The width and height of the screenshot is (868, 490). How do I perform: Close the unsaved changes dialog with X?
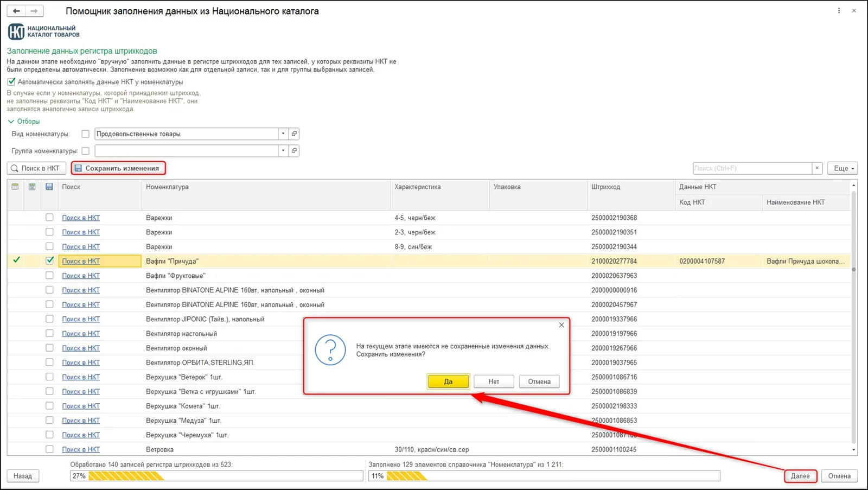click(x=561, y=325)
